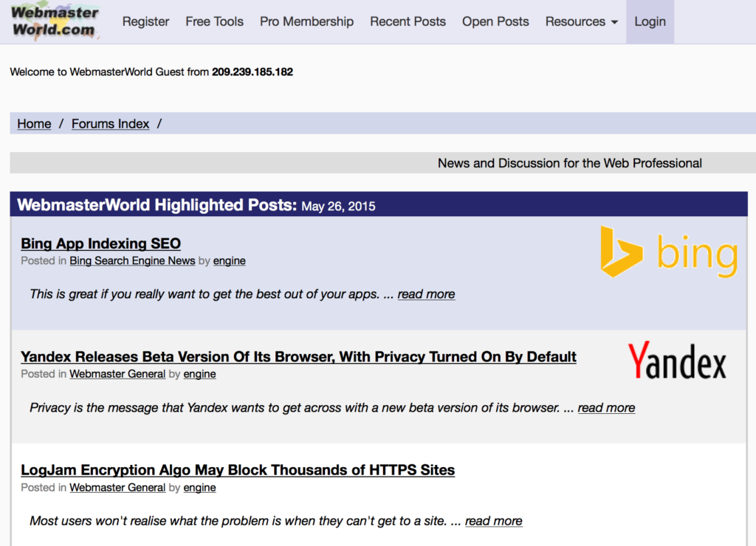Go to Pro Membership

coord(306,21)
